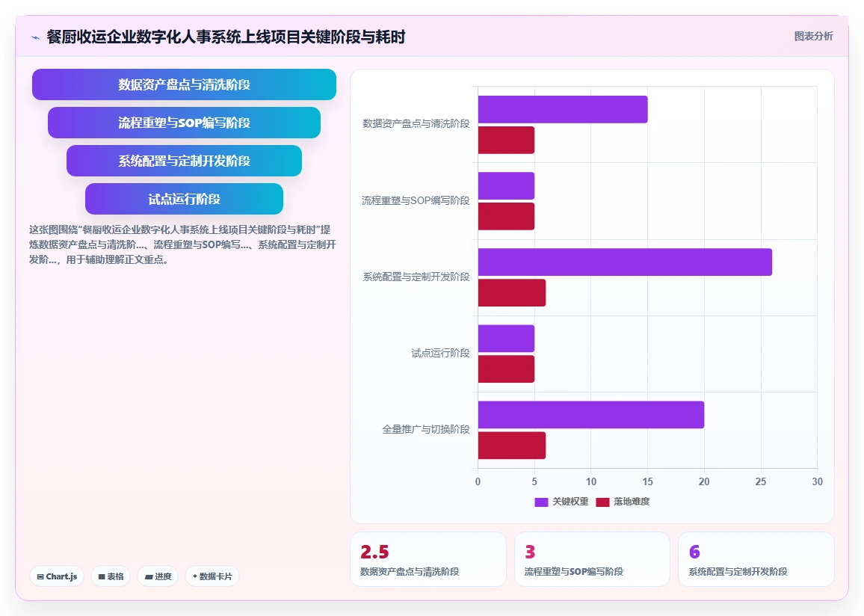This screenshot has height=616, width=864.
Task: Click the main title 餐厨收运企业数字化人事系统
Action: [x=226, y=37]
